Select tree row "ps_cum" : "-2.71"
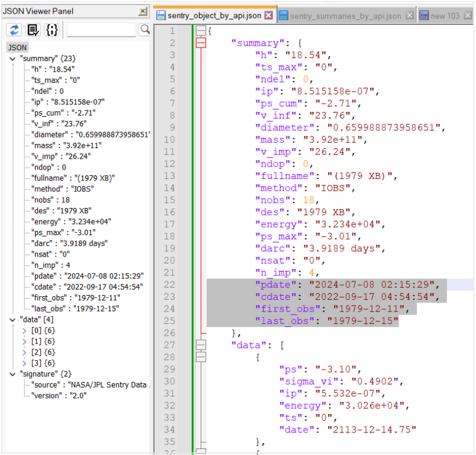The width and height of the screenshot is (476, 455). point(63,113)
